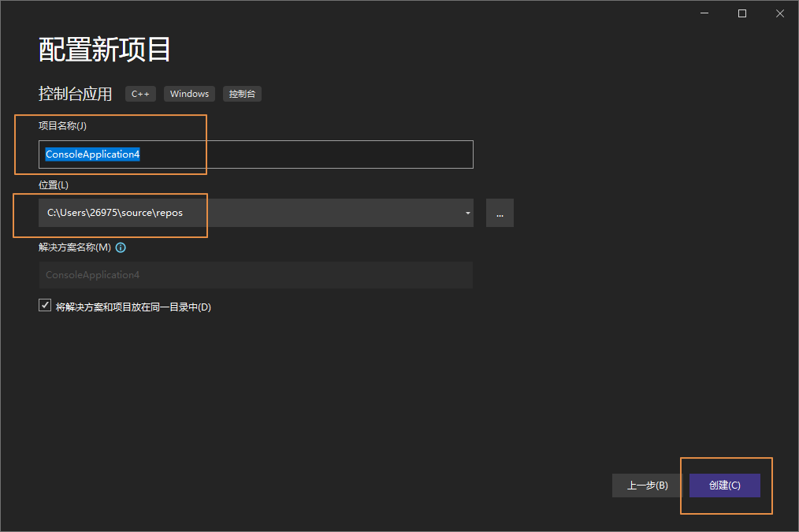Screen dimensions: 799x532
Task: Toggle the same-directory checkbox by its label
Action: pyautogui.click(x=134, y=307)
